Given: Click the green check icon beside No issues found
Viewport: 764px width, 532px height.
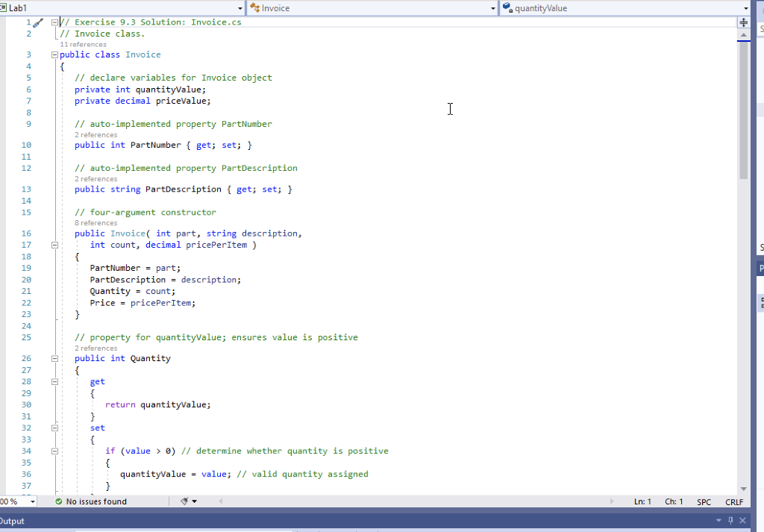Looking at the screenshot, I should 58,501.
